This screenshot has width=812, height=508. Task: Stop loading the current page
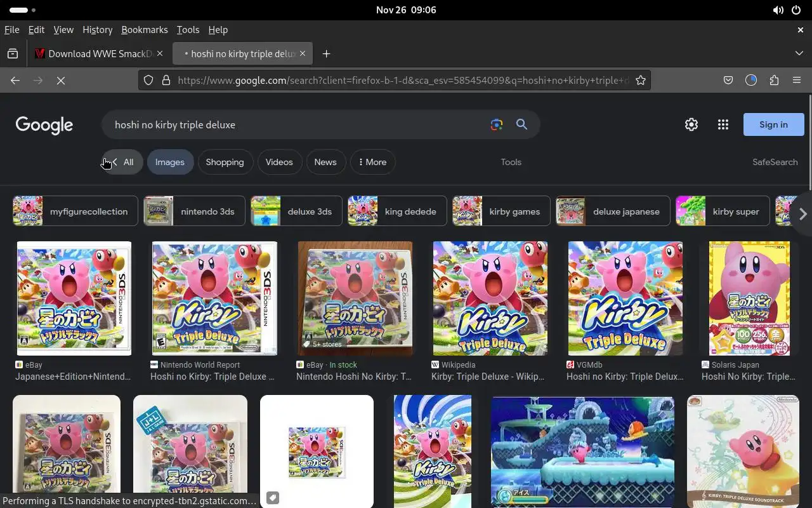61,80
